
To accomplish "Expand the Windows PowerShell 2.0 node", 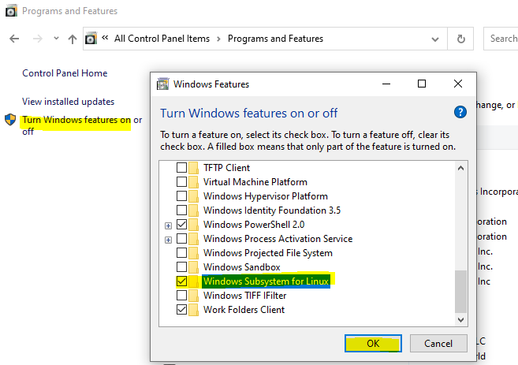I will (x=168, y=226).
